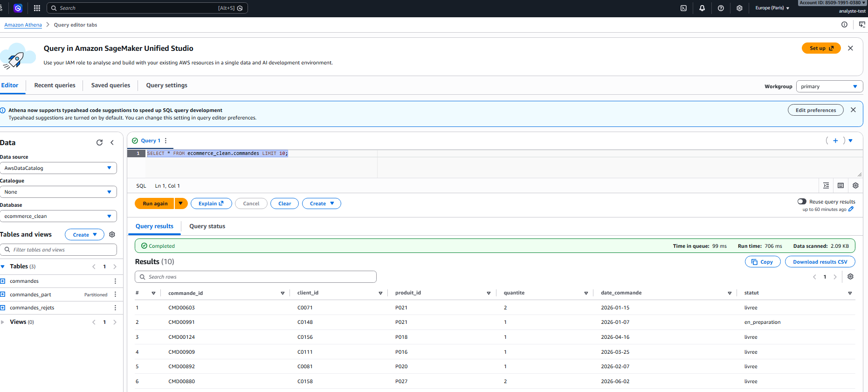This screenshot has height=392, width=868.
Task: Open the Database ecommerce_clean dropdown
Action: click(x=58, y=216)
